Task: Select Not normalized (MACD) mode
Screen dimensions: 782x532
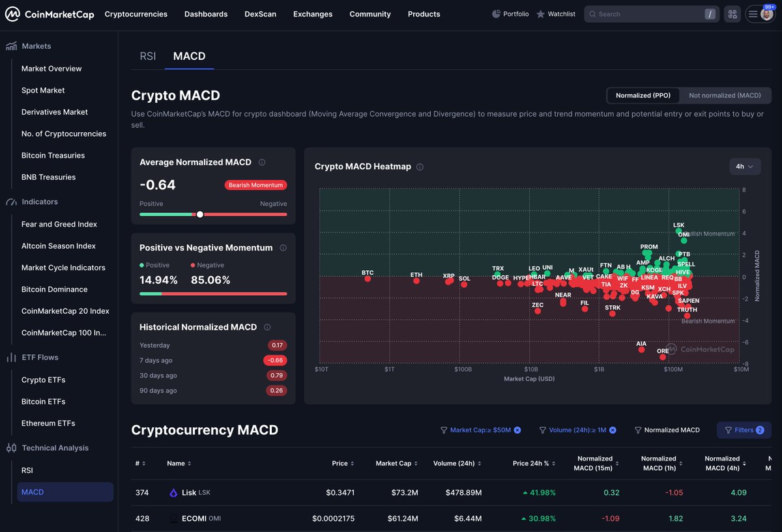Action: (725, 95)
